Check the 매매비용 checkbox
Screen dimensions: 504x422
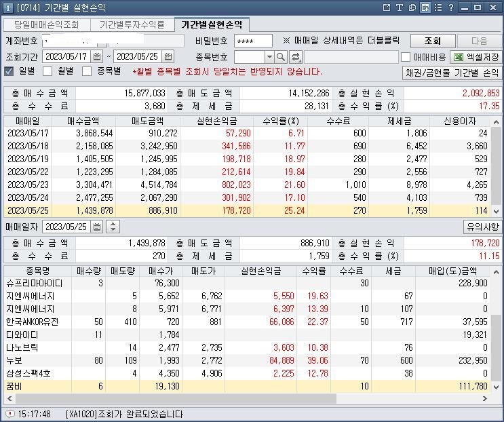(406, 57)
